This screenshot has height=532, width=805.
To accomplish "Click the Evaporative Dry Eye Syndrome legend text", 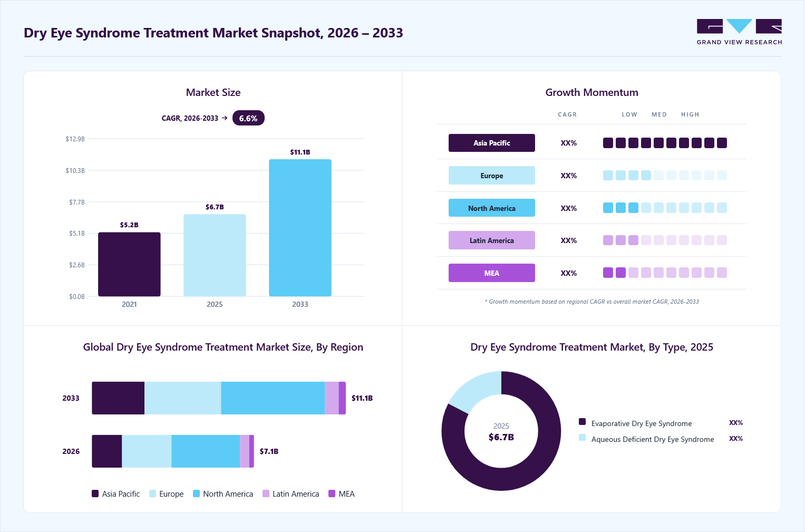I will point(642,423).
